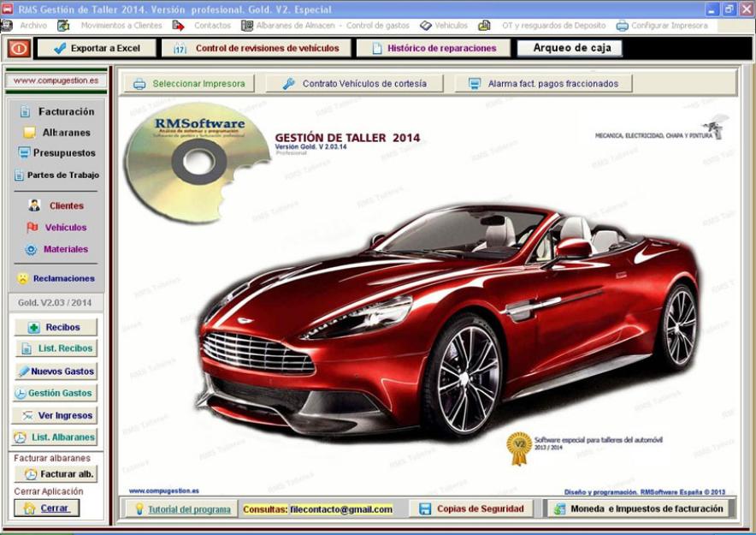The height and width of the screenshot is (535, 756).
Task: Click the icon beside Albaranes de Almacen
Action: pos(247,26)
